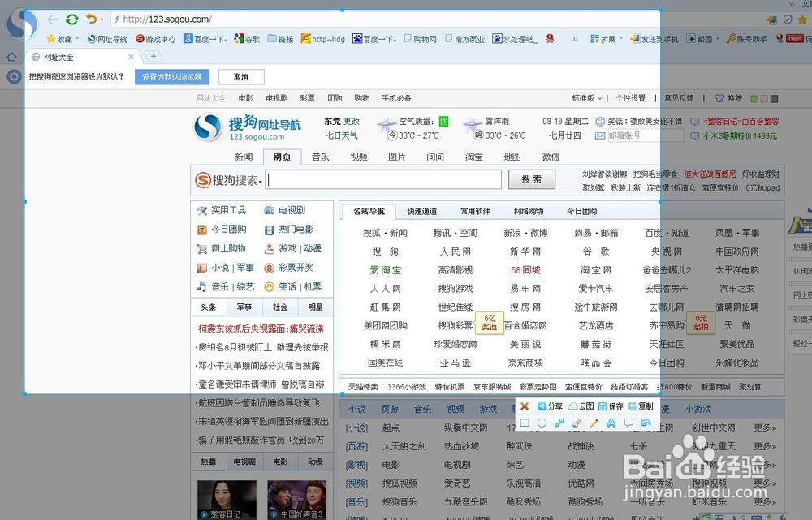Switch to 常用软件 navigation tab
Screen dimensions: 812x520
pos(475,211)
